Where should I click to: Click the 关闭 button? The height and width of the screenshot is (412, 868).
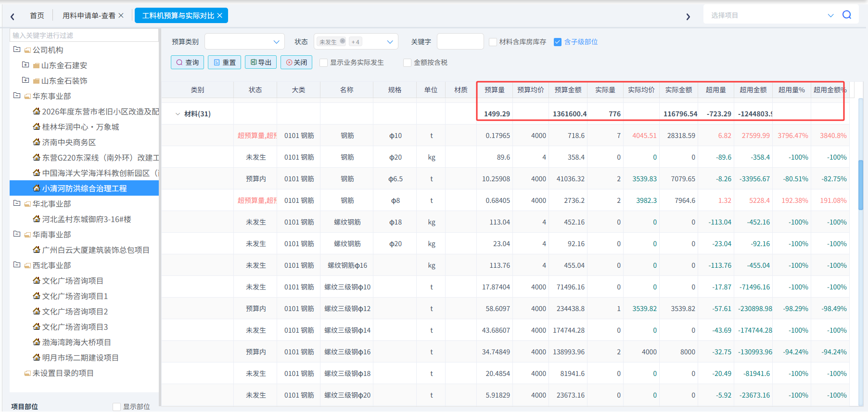tap(296, 62)
